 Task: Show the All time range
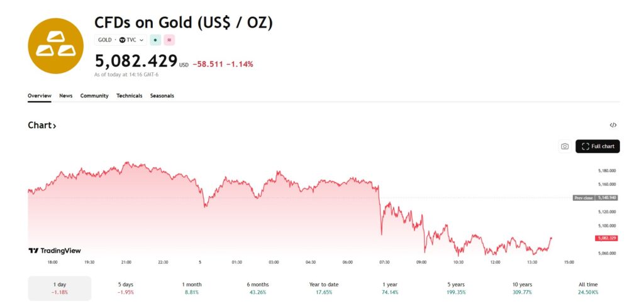coord(589,288)
